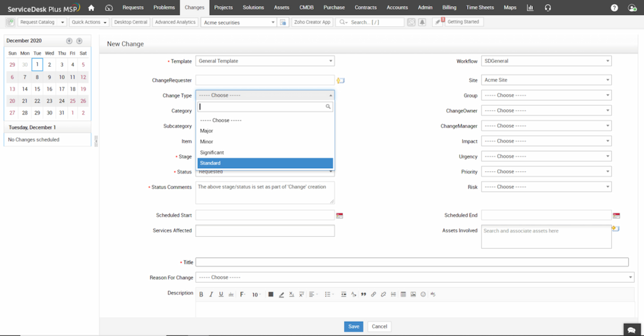Open the Priority dropdown
644x336 pixels.
click(x=546, y=171)
